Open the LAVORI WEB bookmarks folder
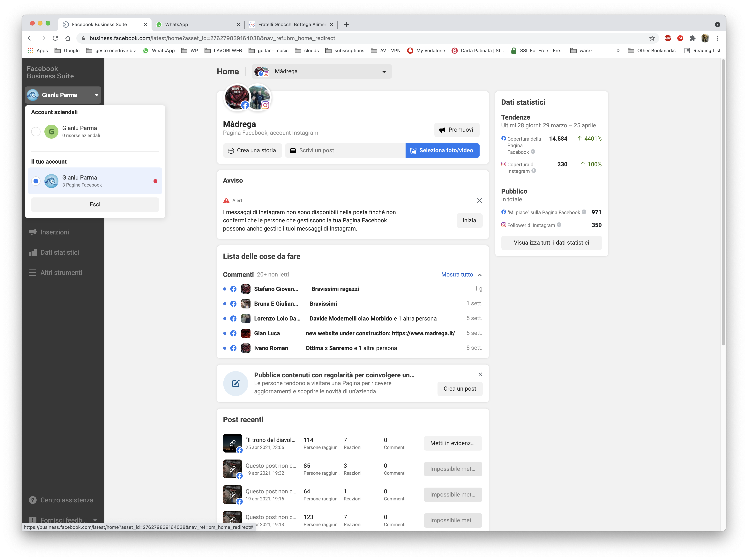 coord(223,50)
